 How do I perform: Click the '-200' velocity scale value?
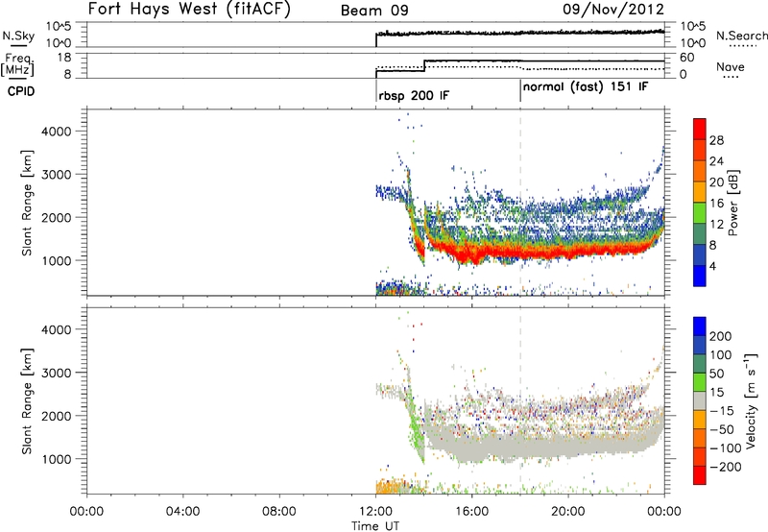pyautogui.click(x=726, y=467)
